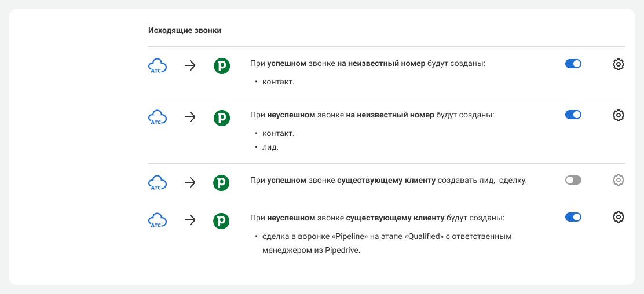Open settings gear for unsuccessful existing-client call rule

tap(618, 217)
